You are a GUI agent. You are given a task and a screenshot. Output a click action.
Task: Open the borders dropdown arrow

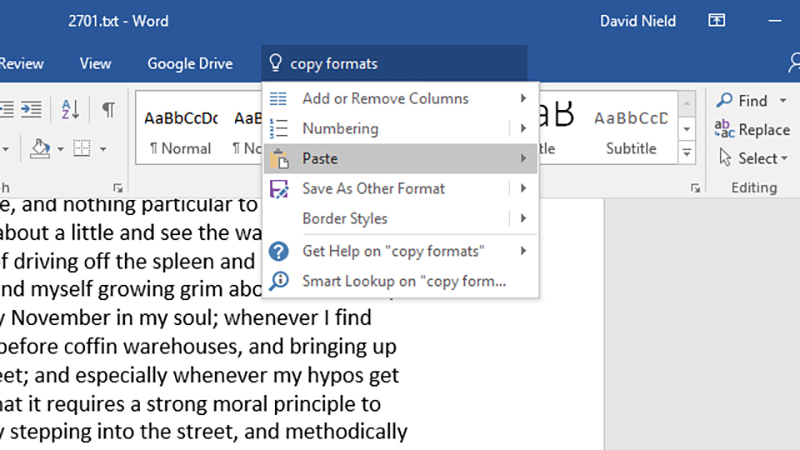click(103, 149)
